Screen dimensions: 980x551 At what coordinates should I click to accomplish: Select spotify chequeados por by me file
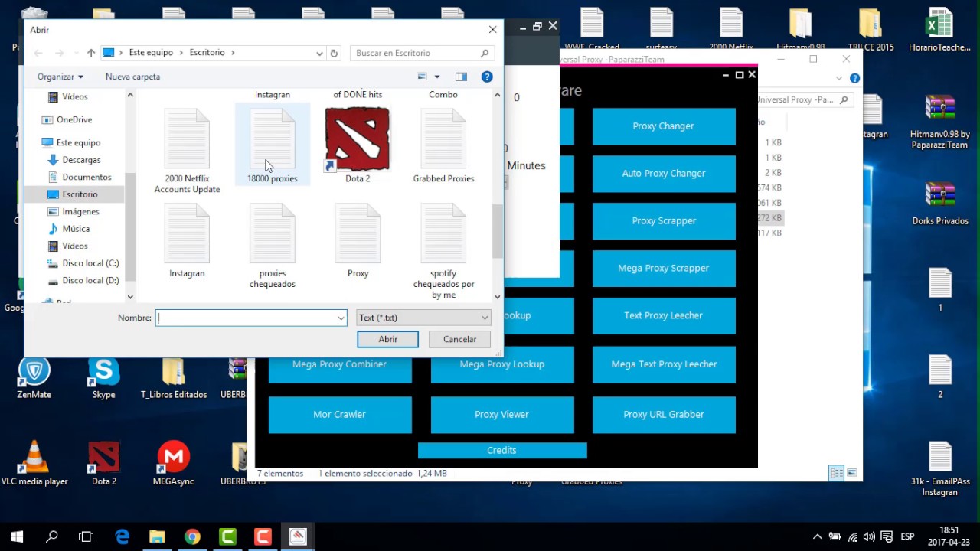(x=443, y=251)
